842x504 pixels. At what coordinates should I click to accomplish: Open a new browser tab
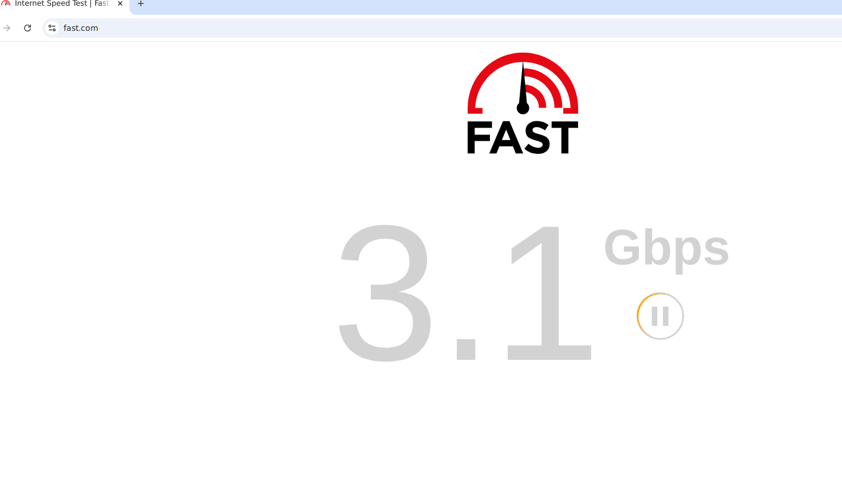(141, 3)
